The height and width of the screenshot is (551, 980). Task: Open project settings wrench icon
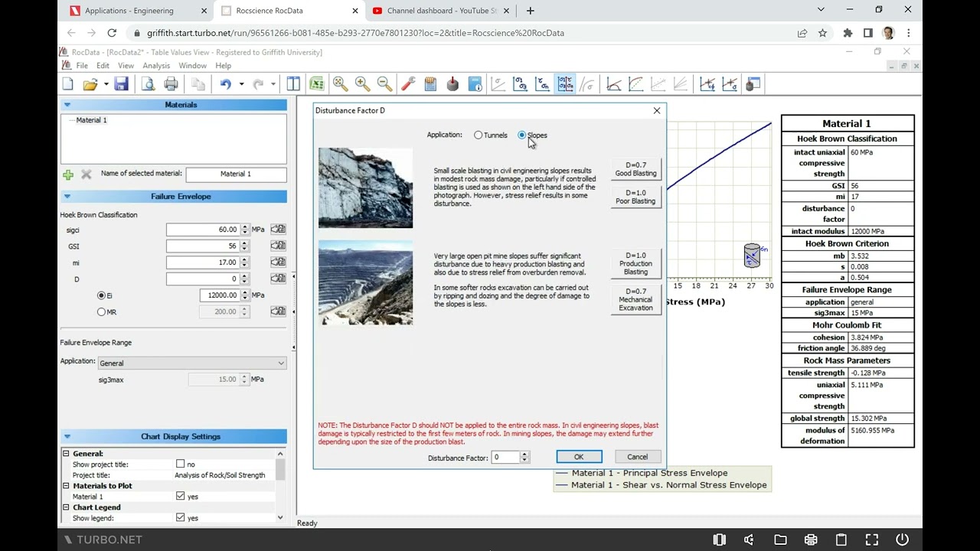[x=408, y=84]
